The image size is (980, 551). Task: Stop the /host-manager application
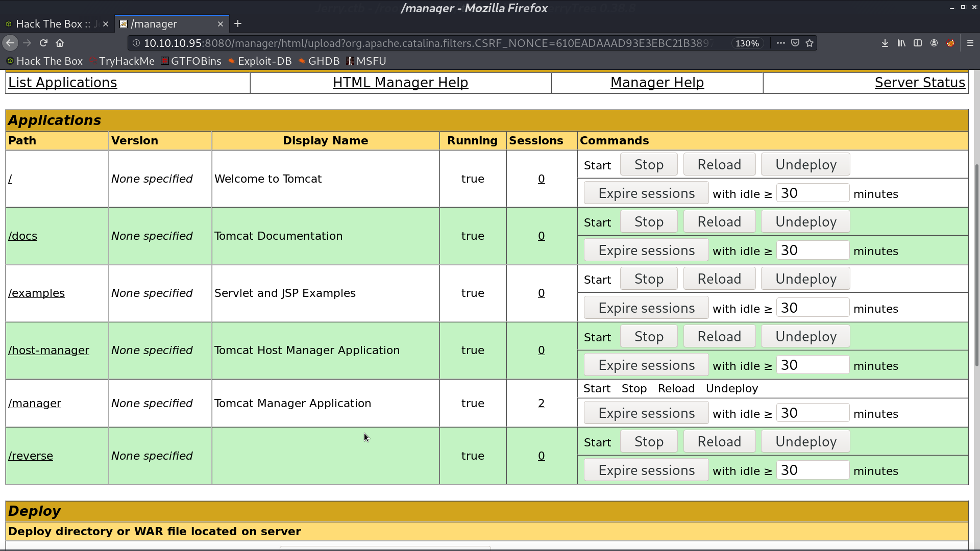tap(649, 337)
